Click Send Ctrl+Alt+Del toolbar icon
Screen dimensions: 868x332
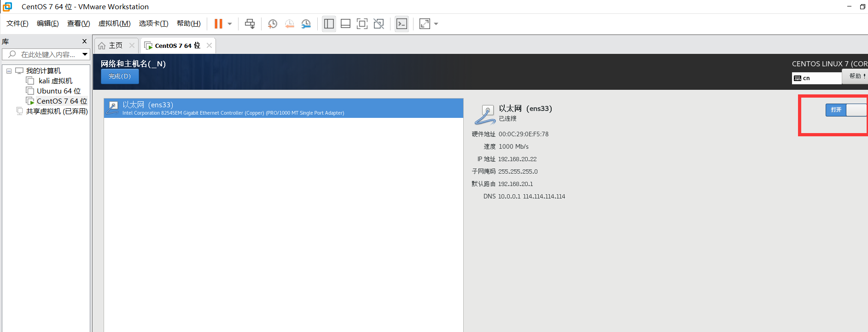click(250, 23)
